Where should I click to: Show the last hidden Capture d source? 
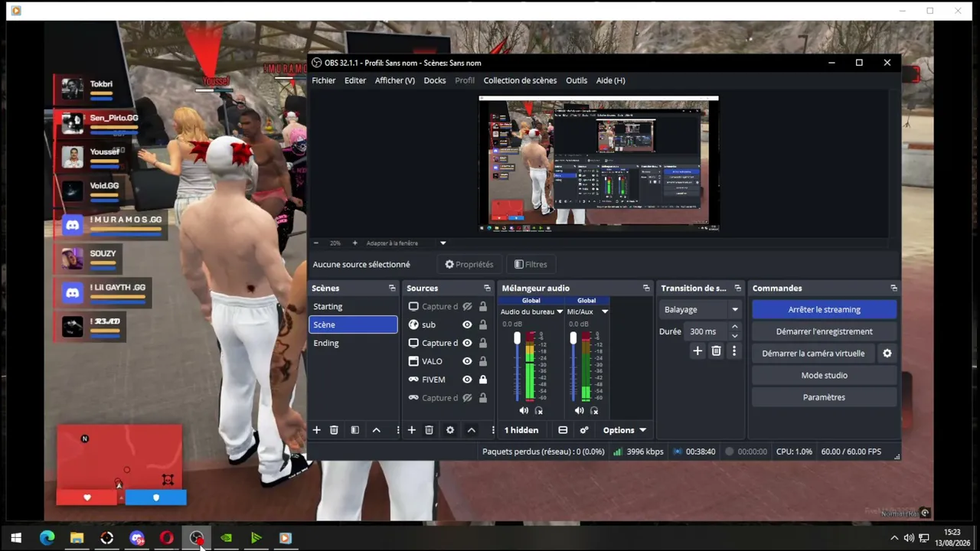click(x=467, y=398)
